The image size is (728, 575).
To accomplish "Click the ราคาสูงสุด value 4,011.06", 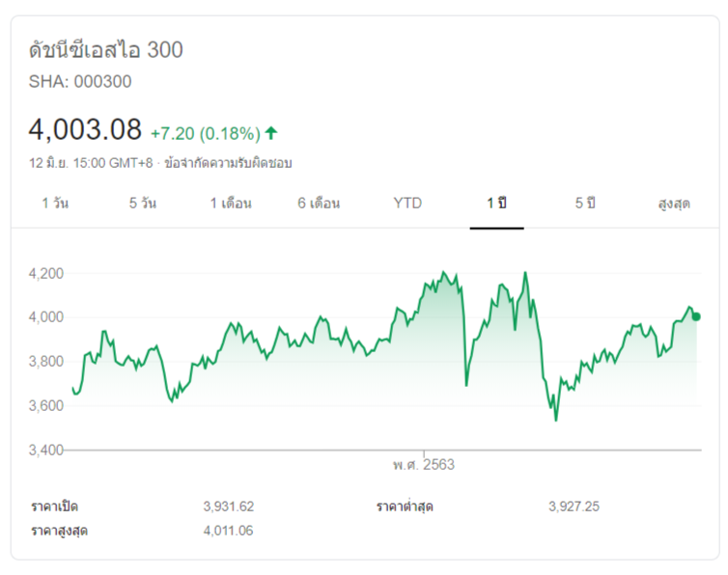I will coord(228,531).
